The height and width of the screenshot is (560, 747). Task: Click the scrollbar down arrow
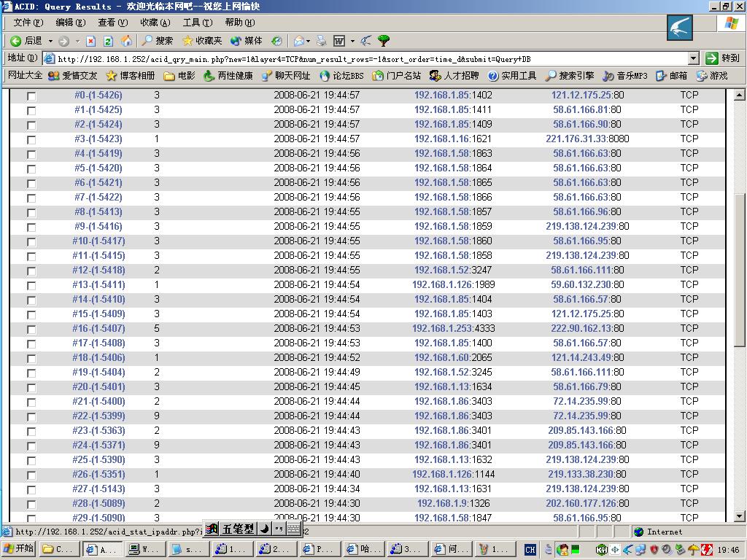pyautogui.click(x=739, y=516)
